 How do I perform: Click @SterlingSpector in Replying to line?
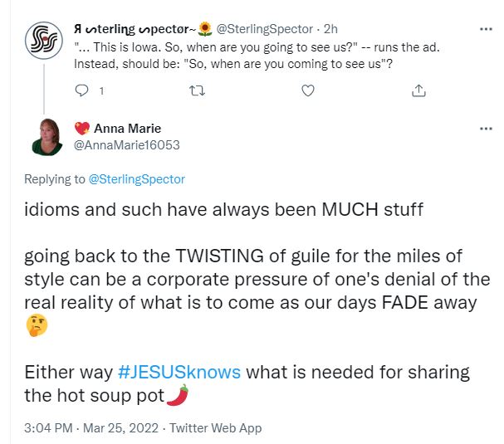(x=136, y=178)
